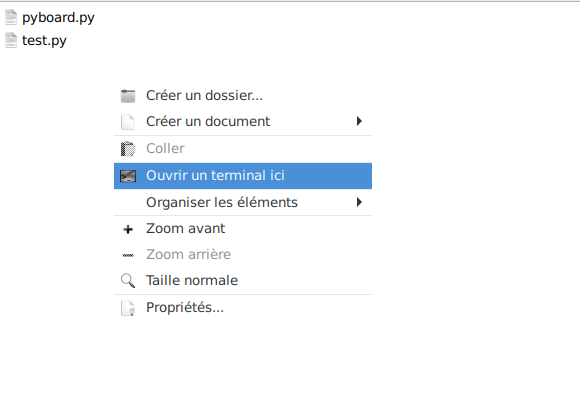Select the Zoom avant menu entry
This screenshot has width=580, height=408.
243,229
